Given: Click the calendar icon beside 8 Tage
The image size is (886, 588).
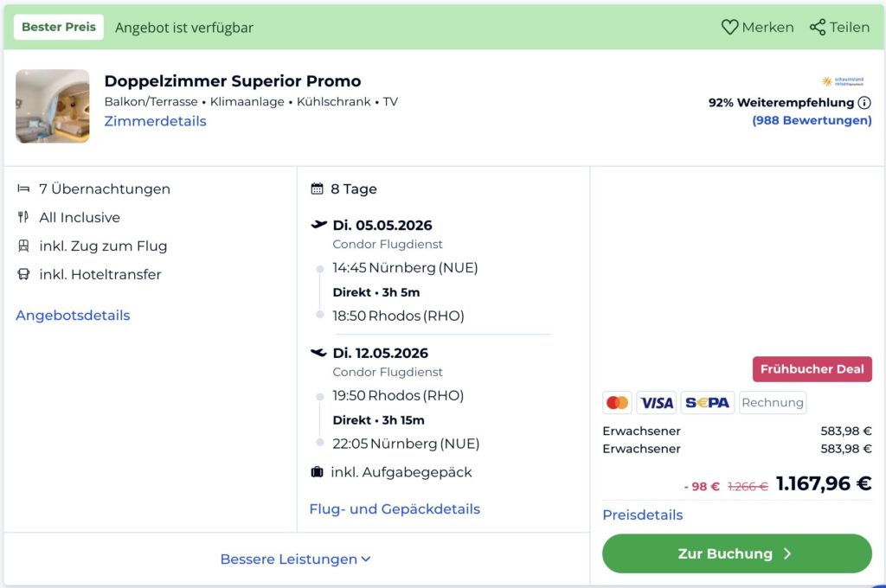Looking at the screenshot, I should tap(316, 188).
